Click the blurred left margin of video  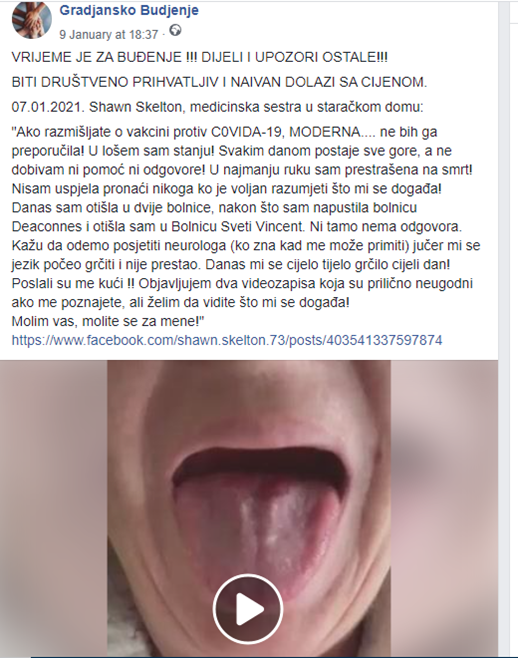(x=54, y=509)
